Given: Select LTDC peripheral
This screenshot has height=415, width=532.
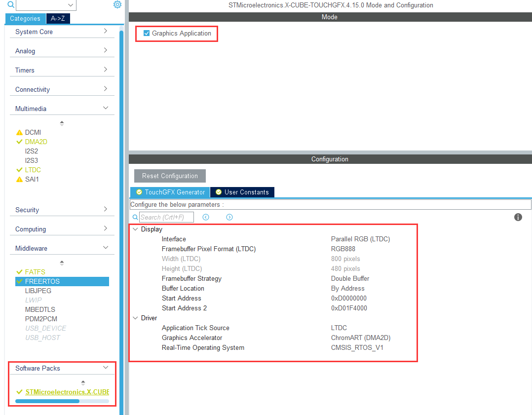Looking at the screenshot, I should [x=33, y=170].
